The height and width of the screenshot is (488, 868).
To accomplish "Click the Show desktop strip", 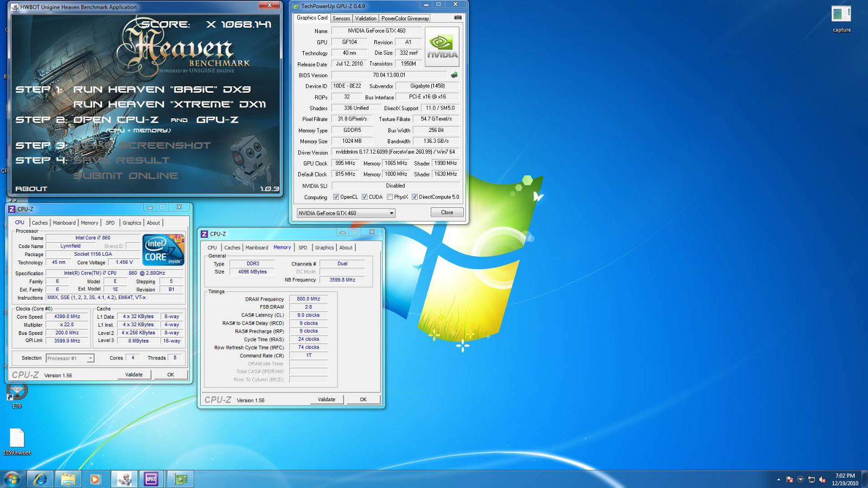I will (865, 479).
